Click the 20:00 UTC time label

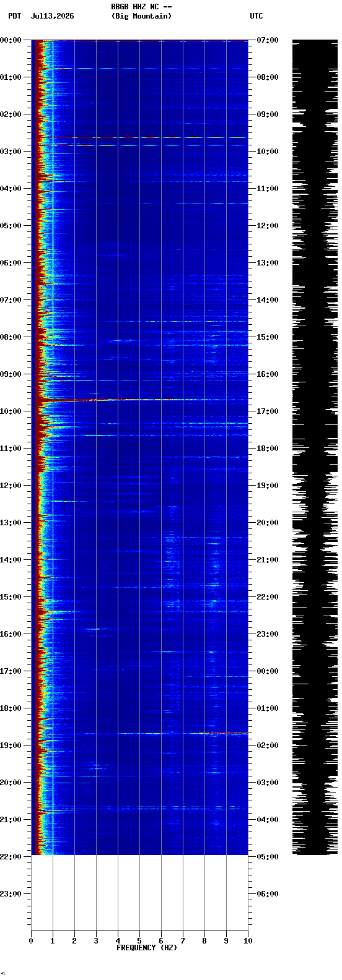coord(267,523)
